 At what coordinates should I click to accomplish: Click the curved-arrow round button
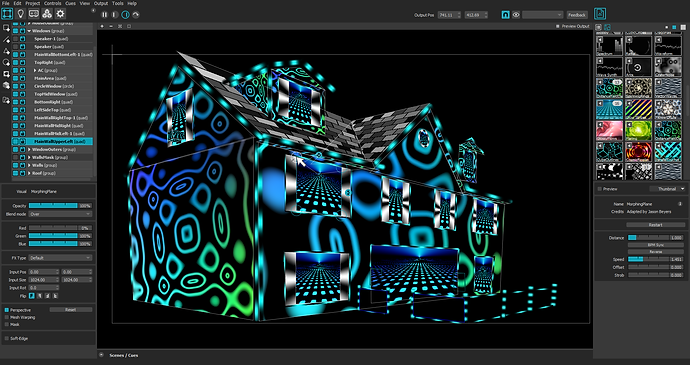[136, 15]
